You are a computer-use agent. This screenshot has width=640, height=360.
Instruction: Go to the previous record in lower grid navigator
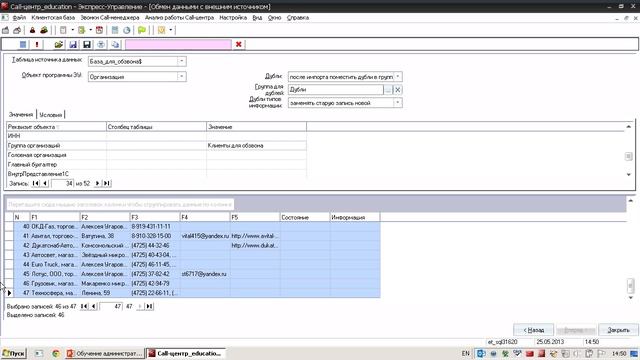[94, 306]
